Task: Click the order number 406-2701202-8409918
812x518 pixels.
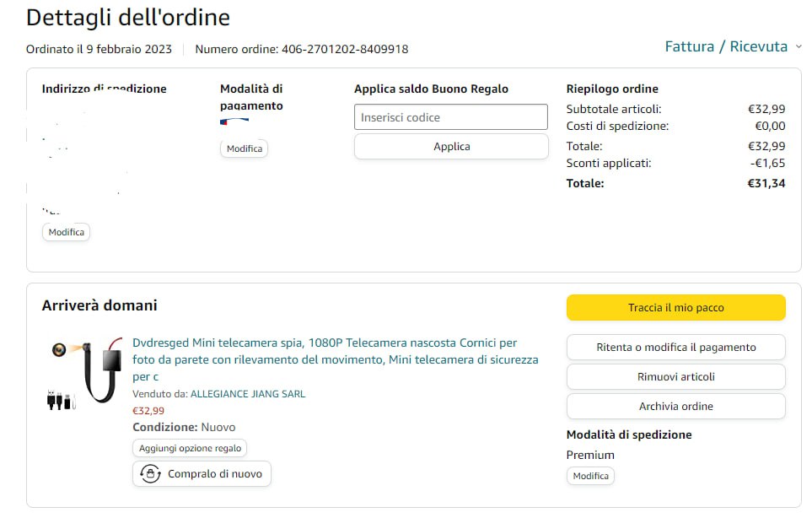Action: tap(343, 49)
